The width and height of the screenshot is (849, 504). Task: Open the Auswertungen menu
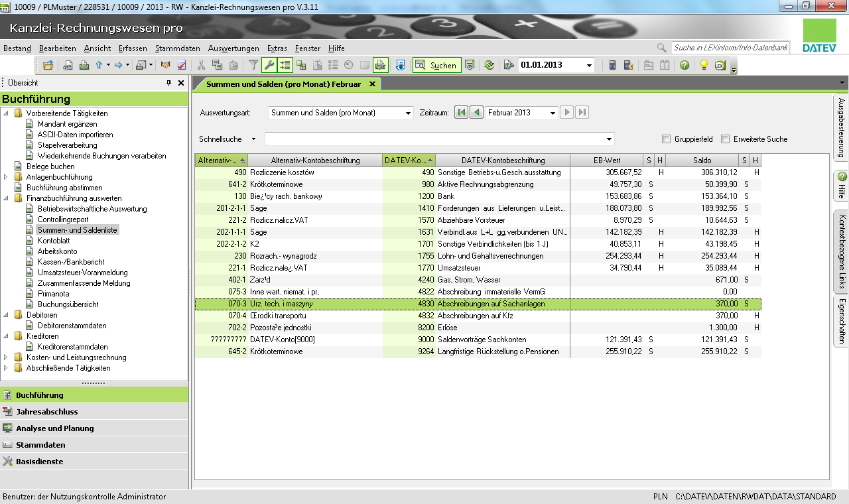(233, 48)
